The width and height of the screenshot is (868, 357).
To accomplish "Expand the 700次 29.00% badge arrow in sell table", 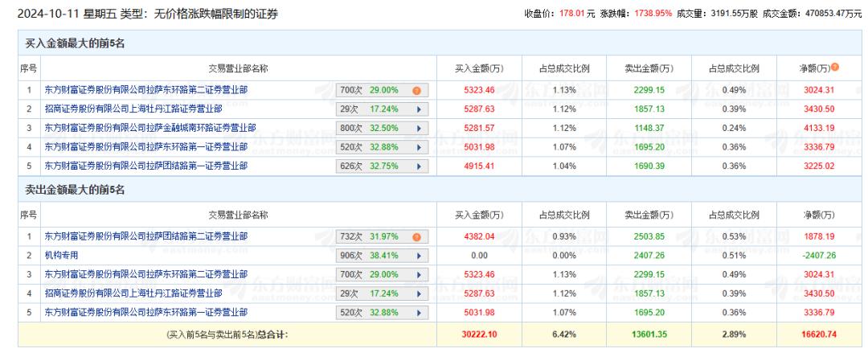I will click(418, 274).
